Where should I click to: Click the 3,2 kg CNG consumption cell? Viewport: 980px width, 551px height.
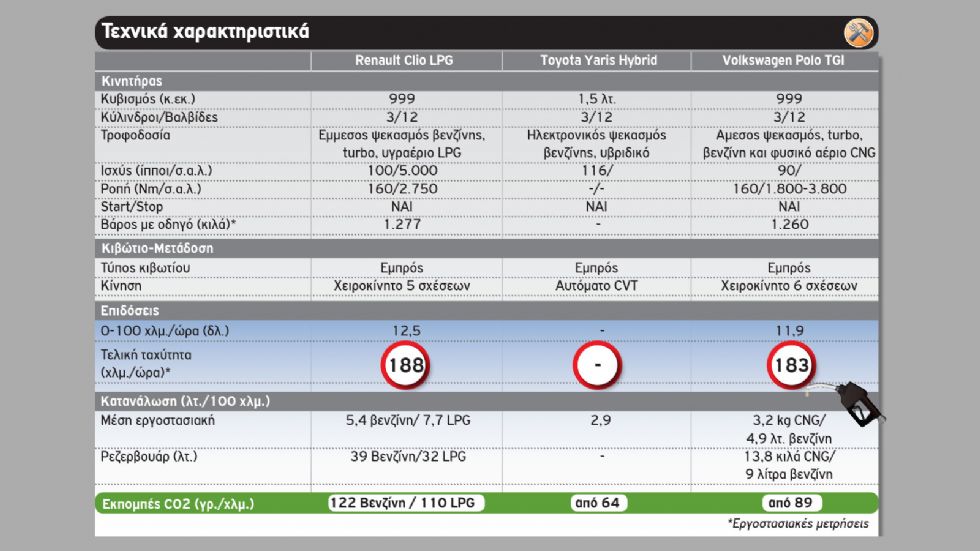(x=789, y=429)
